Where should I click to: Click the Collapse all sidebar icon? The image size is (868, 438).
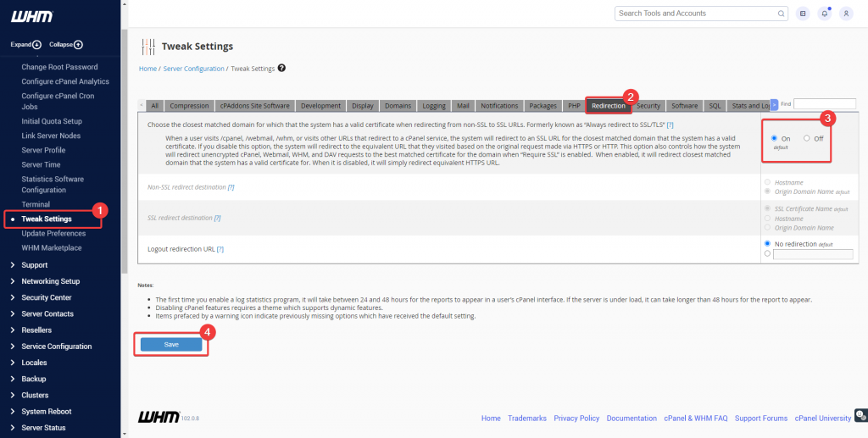click(x=79, y=45)
